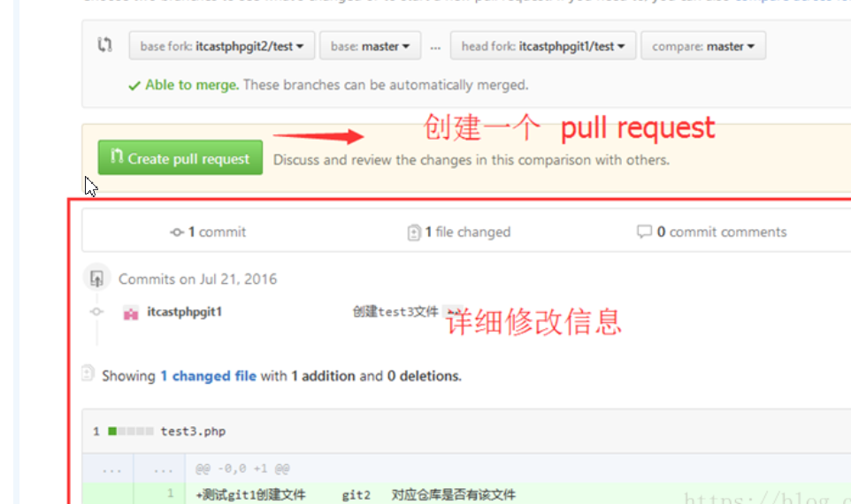This screenshot has height=504, width=851.
Task: Expand the diff using the left ... cell
Action: (x=111, y=470)
